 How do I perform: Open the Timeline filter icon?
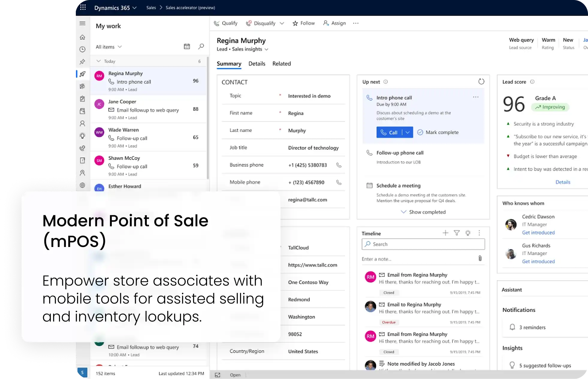(456, 233)
